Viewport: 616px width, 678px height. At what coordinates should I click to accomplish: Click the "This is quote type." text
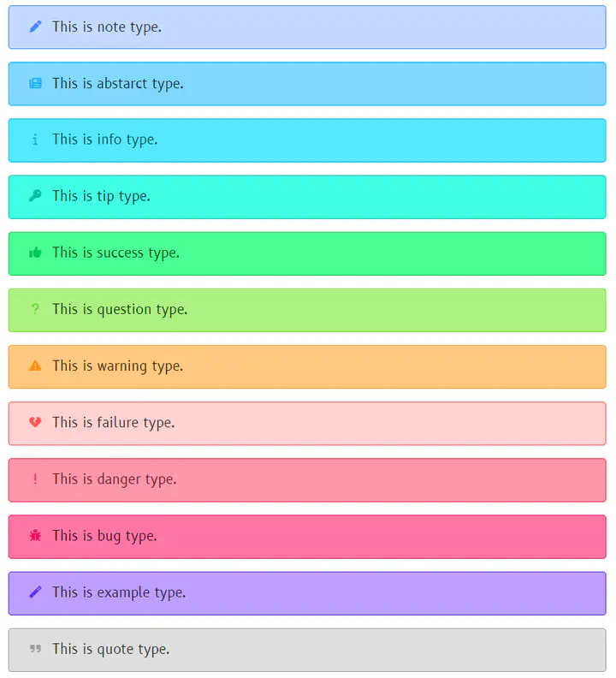click(110, 649)
